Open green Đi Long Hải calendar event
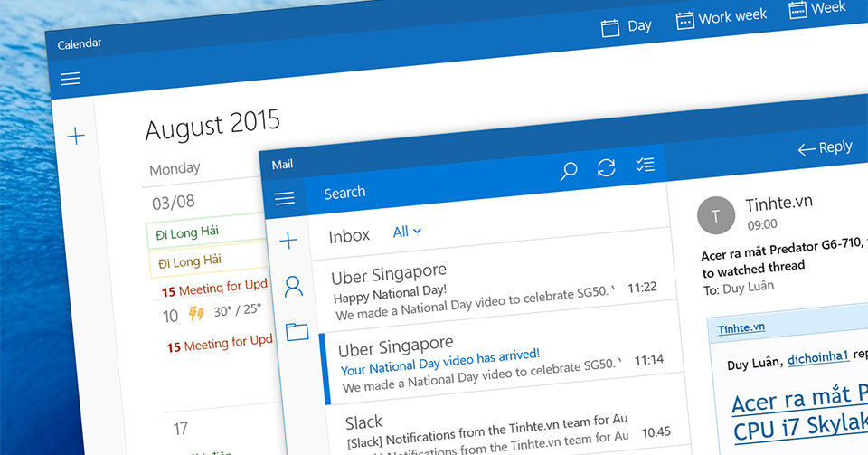868x455 pixels. 206,232
